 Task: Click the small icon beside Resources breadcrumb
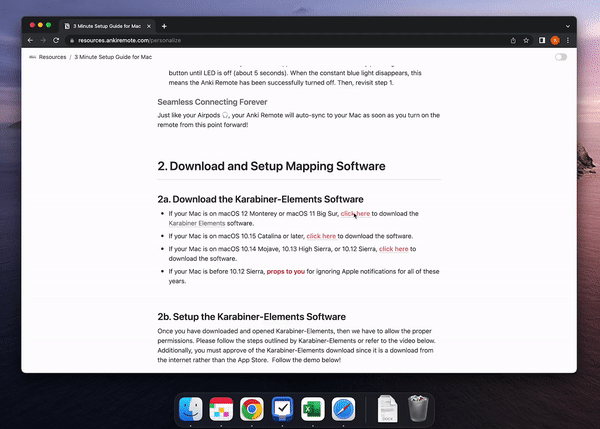(33, 57)
